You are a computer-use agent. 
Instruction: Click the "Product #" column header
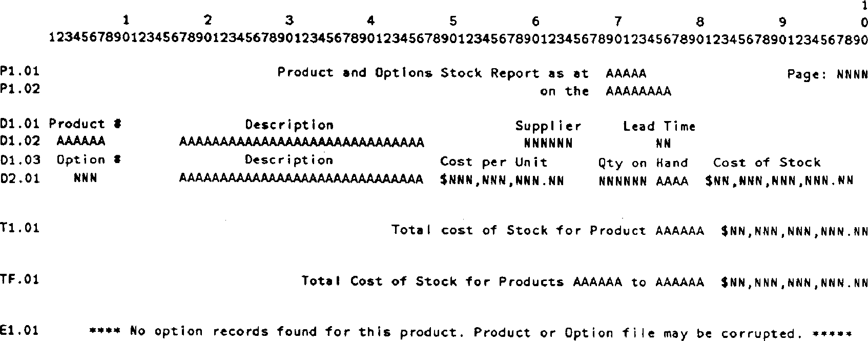pyautogui.click(x=85, y=124)
